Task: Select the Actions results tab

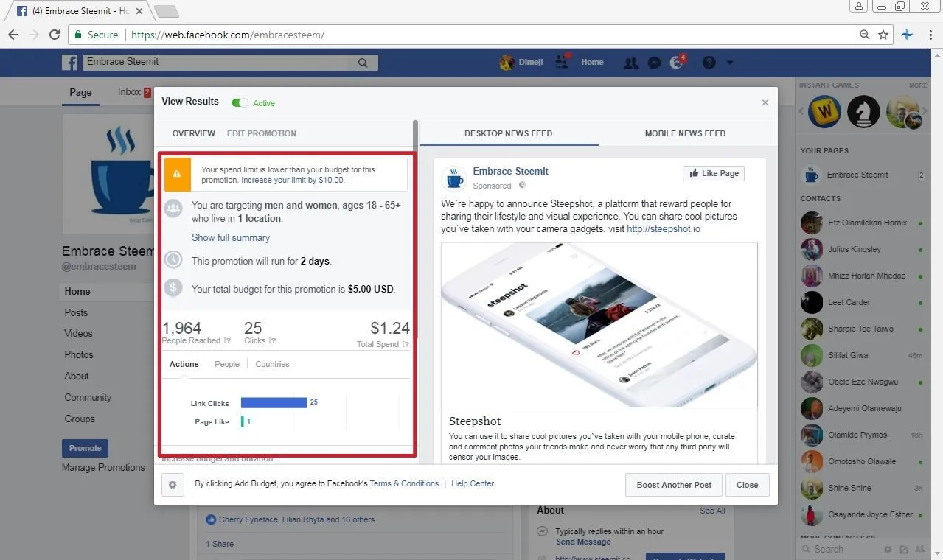Action: coord(184,364)
